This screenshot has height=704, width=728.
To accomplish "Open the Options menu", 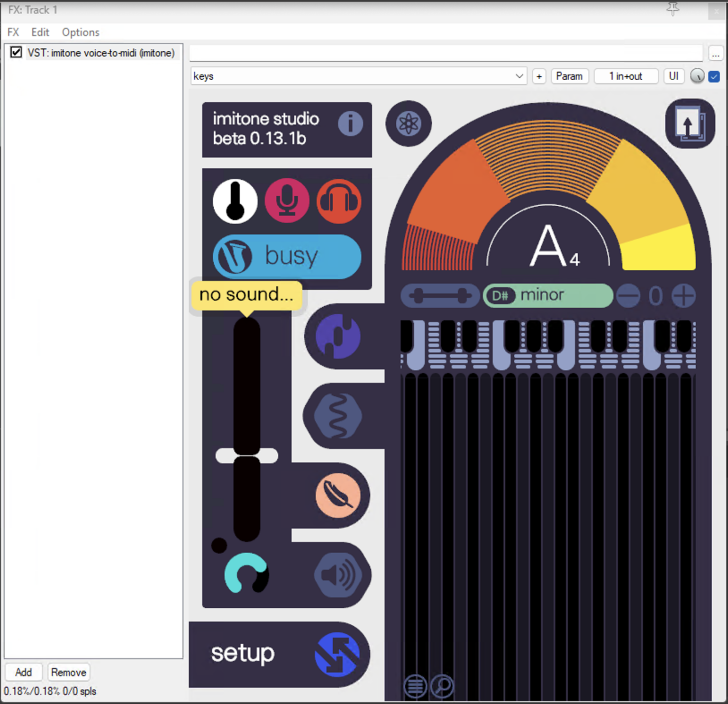I will (81, 32).
